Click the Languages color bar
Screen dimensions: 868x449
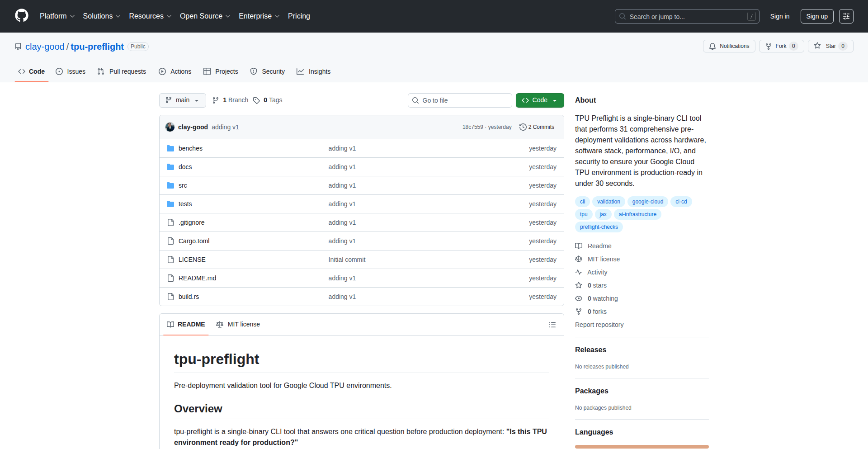(642, 446)
